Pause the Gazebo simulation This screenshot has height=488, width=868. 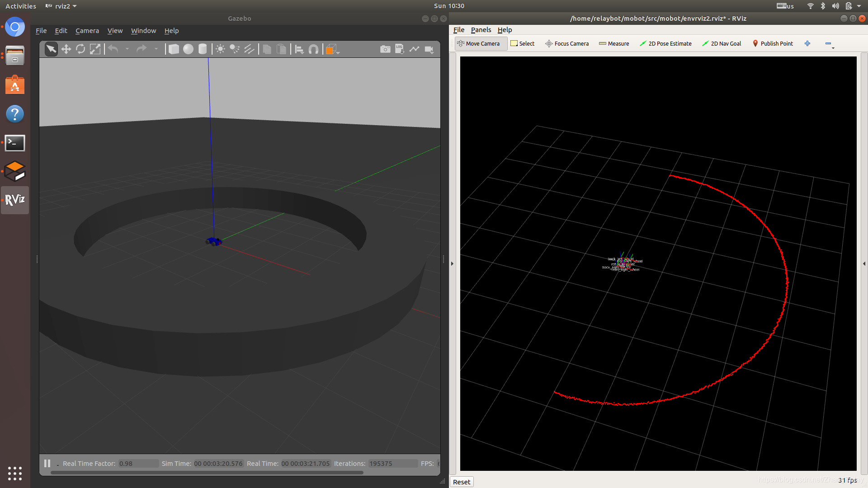coord(47,463)
